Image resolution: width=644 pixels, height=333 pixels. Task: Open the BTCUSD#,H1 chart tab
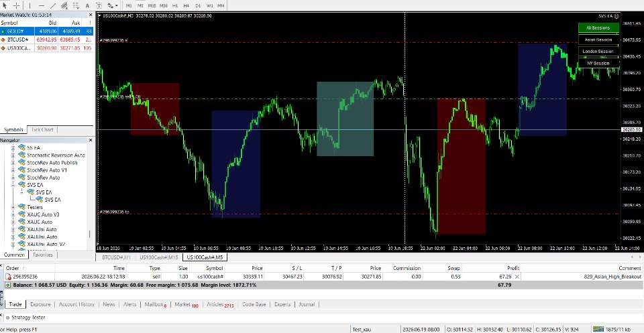tap(116, 257)
